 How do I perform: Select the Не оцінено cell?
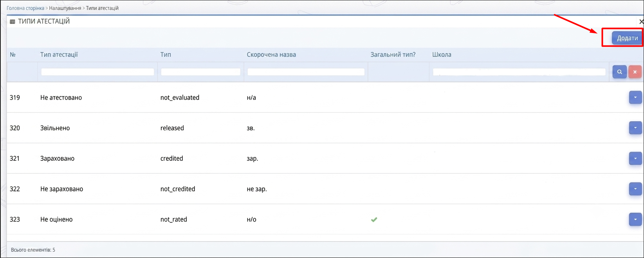pyautogui.click(x=56, y=220)
